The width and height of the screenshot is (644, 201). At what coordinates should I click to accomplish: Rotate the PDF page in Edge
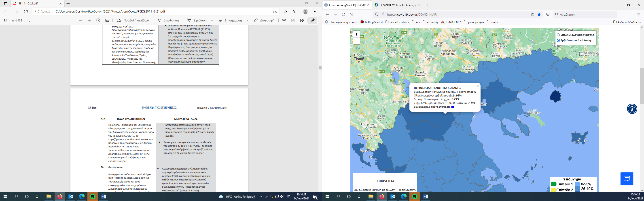(x=98, y=21)
